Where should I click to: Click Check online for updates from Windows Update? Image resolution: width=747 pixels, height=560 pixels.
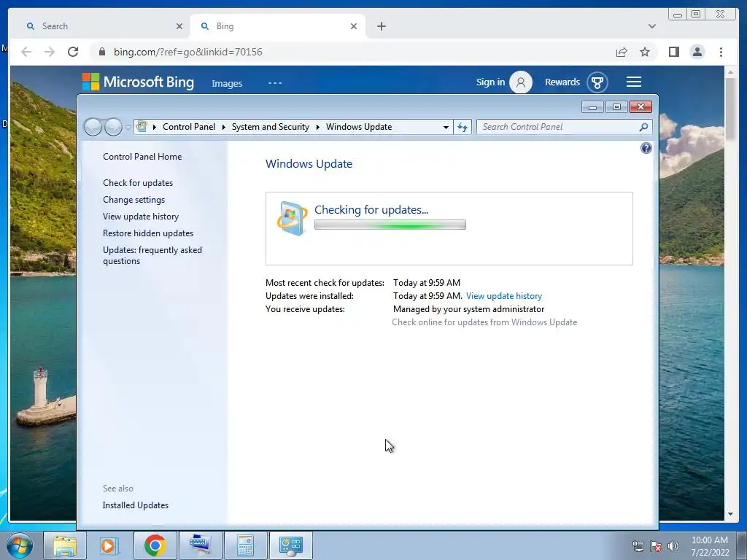[x=484, y=322]
